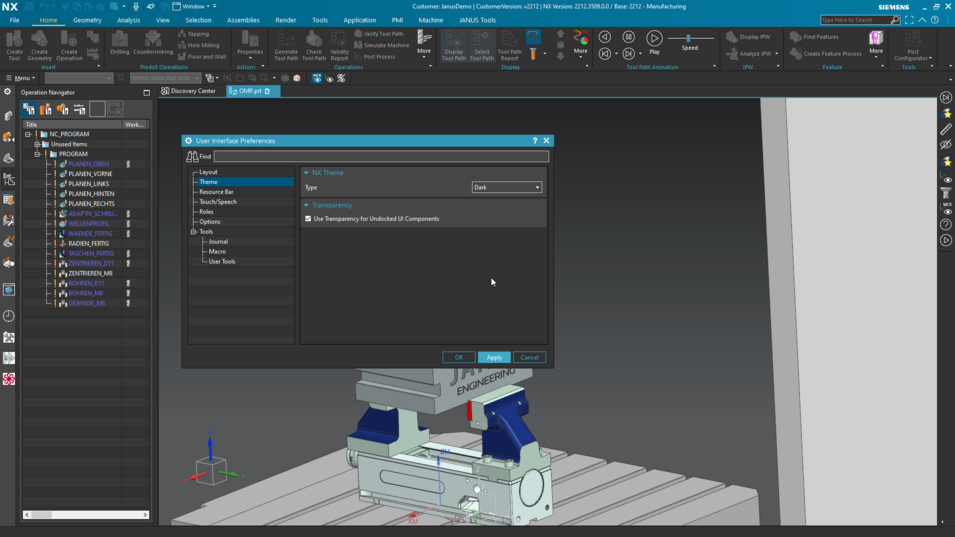Open the Window dropdown in title bar
The image size is (955, 537).
[194, 6]
